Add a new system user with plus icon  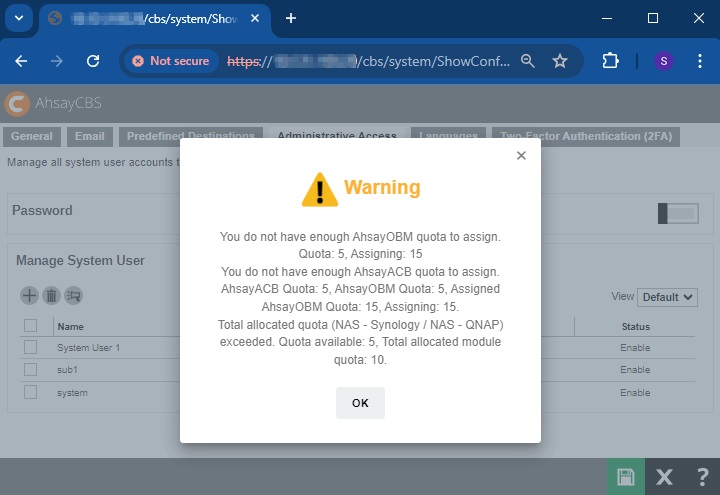pyautogui.click(x=29, y=296)
